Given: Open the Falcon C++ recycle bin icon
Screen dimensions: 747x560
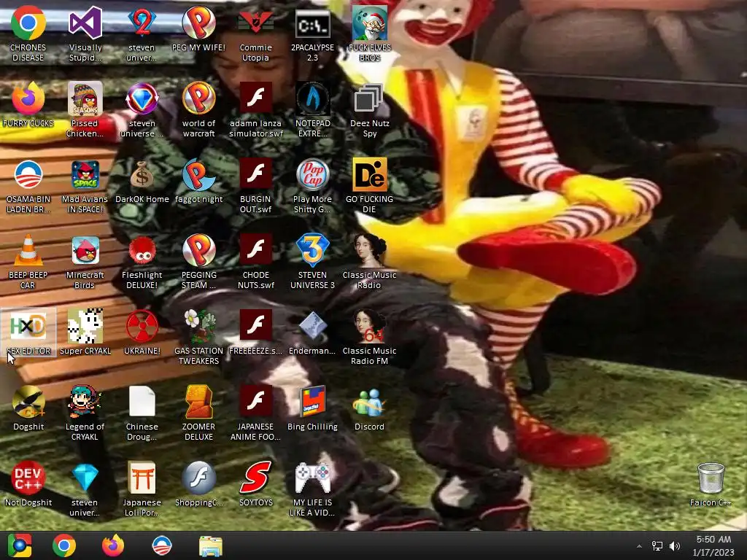Looking at the screenshot, I should 711,478.
